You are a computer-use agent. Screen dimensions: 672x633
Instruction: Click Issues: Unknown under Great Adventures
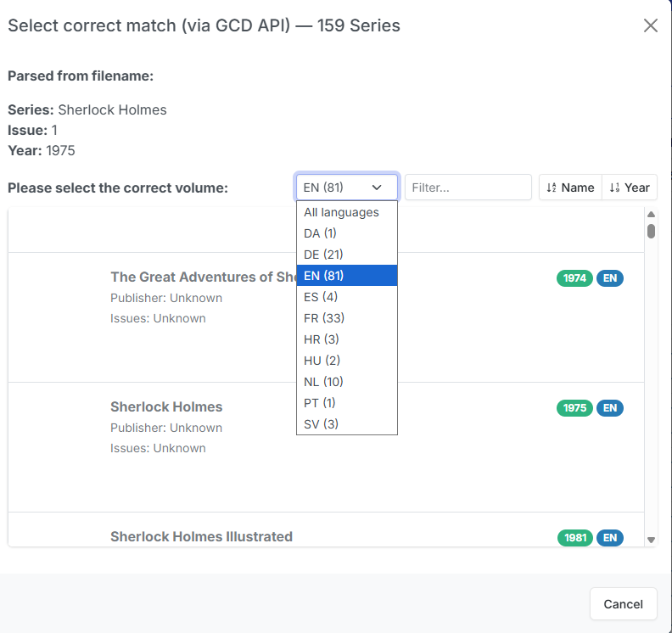158,318
